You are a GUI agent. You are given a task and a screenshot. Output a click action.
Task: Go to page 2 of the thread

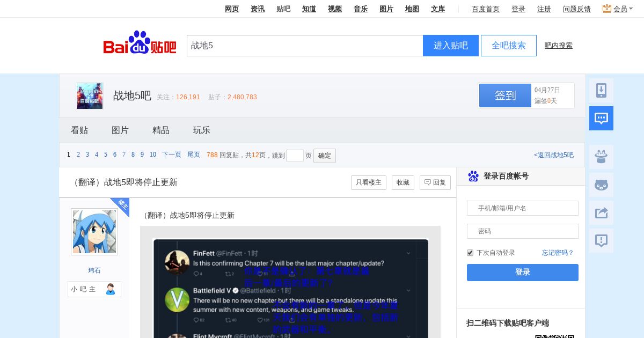coord(78,155)
